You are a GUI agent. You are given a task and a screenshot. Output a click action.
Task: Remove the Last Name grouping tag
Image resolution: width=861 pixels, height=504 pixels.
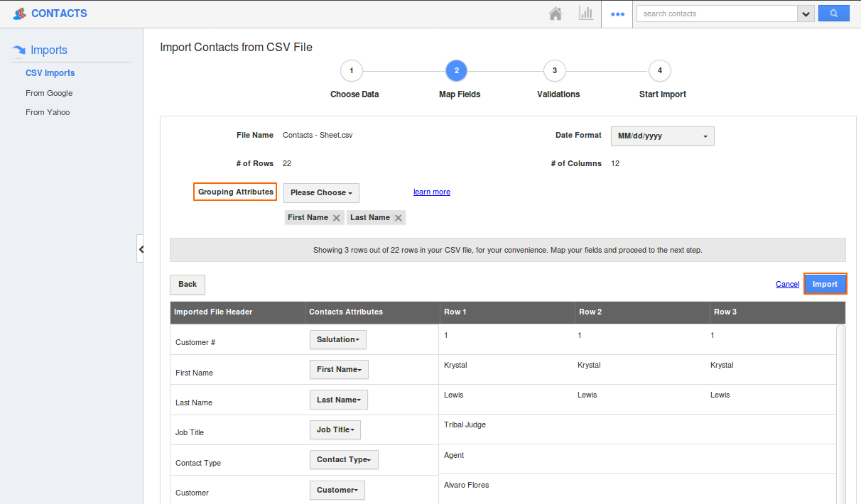tap(399, 218)
